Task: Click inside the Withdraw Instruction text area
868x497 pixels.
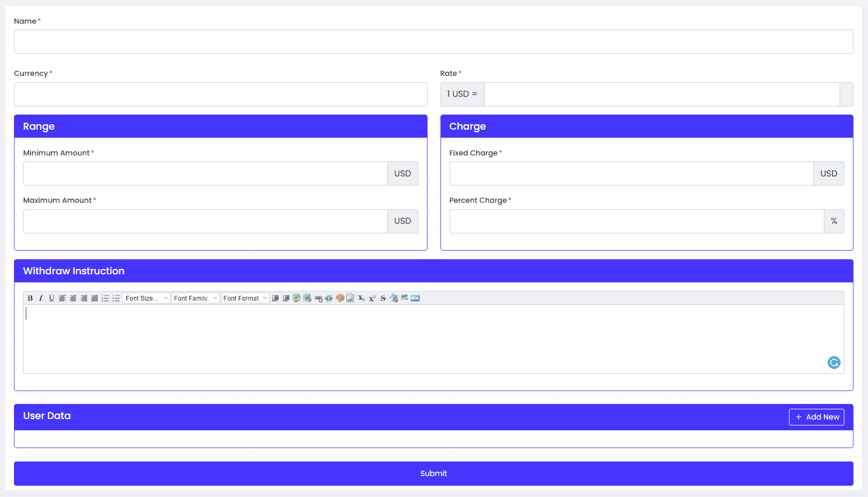Action: (x=433, y=339)
